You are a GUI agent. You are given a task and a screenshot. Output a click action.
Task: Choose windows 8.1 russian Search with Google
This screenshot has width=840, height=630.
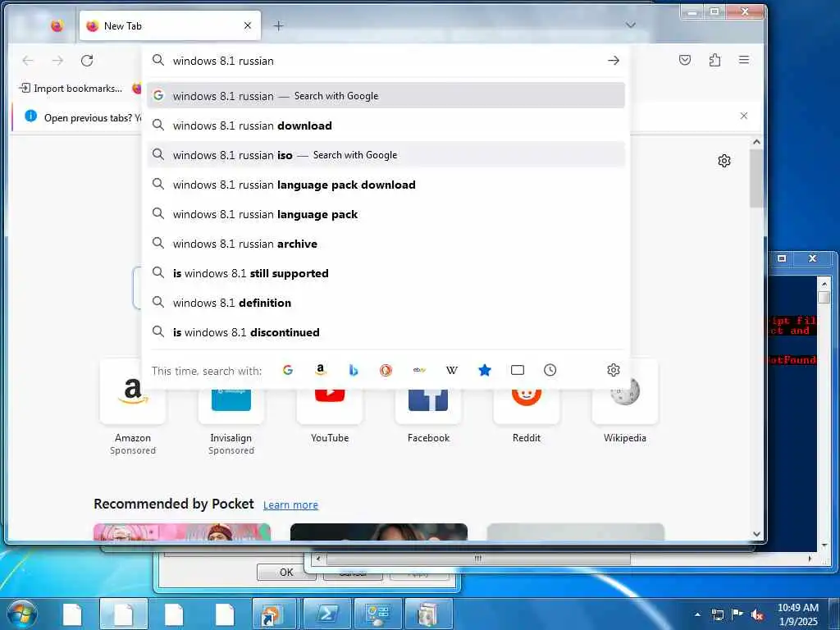point(386,95)
